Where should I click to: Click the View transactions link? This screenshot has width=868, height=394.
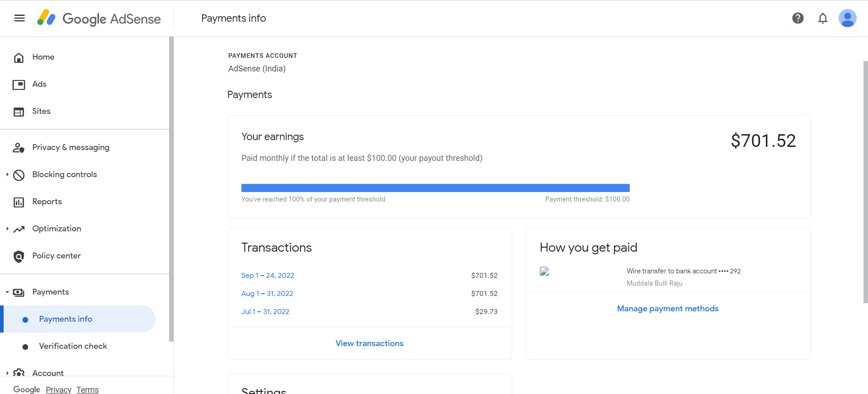coord(369,343)
